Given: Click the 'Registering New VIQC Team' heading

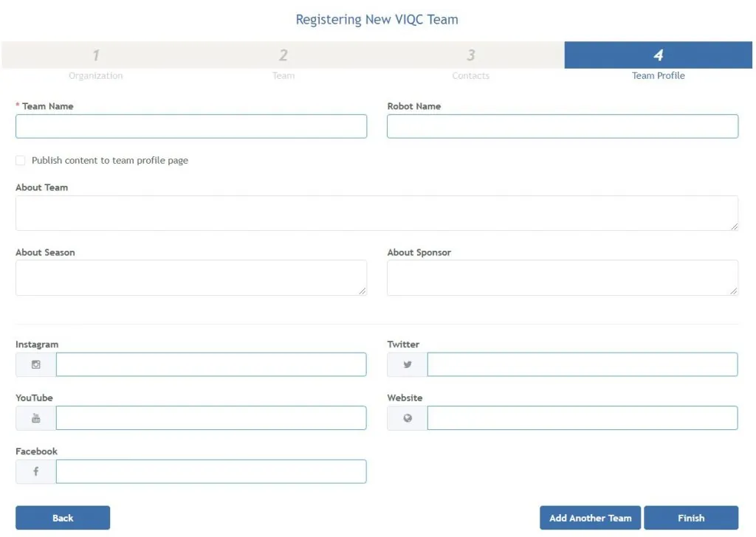Looking at the screenshot, I should click(x=377, y=20).
